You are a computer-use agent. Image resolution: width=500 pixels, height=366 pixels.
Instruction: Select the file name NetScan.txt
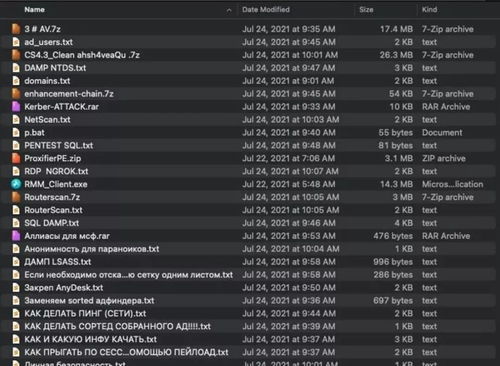(47, 120)
